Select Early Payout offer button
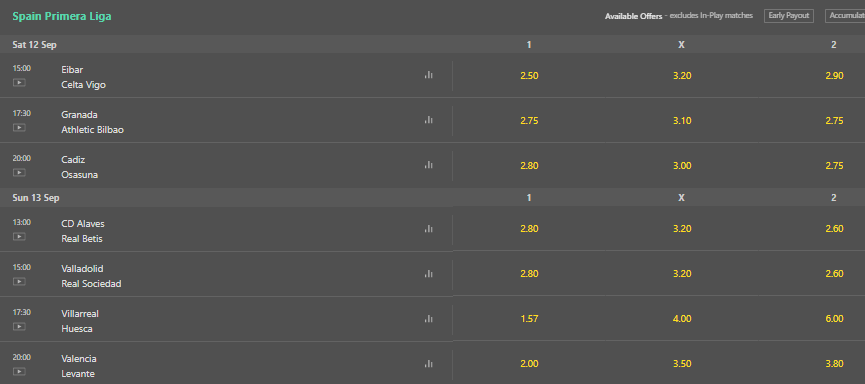 (789, 16)
